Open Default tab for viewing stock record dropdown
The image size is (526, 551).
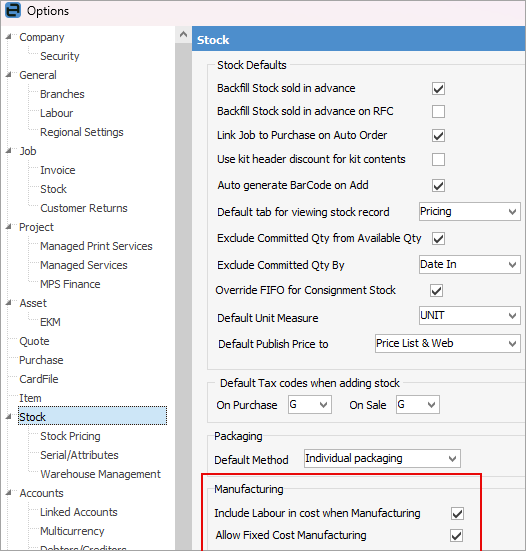[469, 212]
